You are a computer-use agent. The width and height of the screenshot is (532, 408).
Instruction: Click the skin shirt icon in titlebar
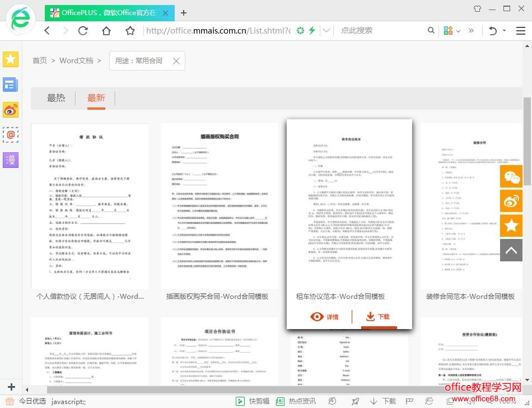(x=477, y=9)
